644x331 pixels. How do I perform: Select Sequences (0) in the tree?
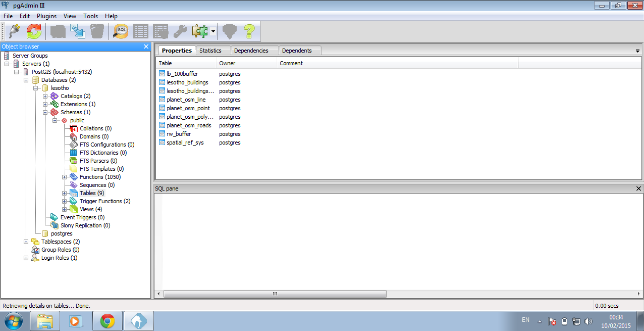(97, 185)
